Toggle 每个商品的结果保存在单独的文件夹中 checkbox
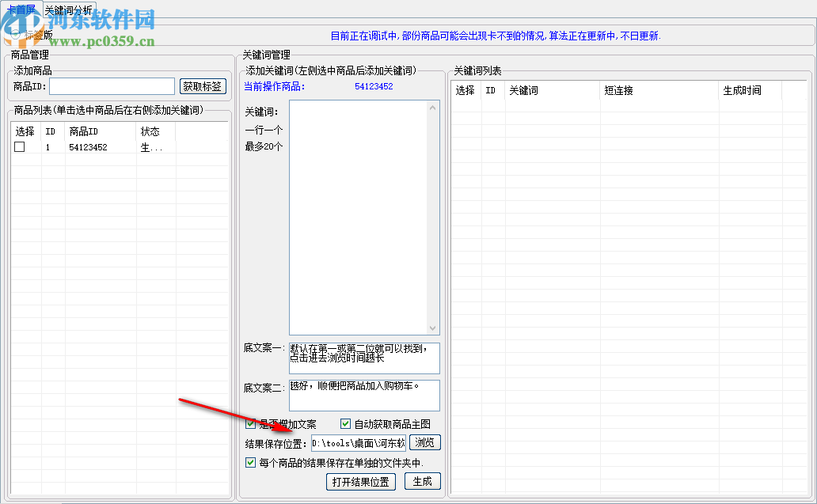The height and width of the screenshot is (504, 817). click(251, 462)
